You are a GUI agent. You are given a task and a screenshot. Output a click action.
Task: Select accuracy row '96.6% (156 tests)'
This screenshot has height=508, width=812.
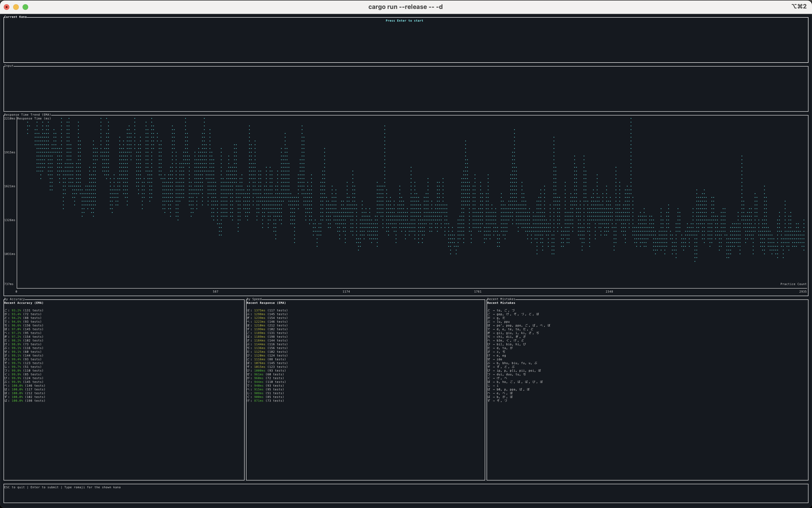click(24, 325)
